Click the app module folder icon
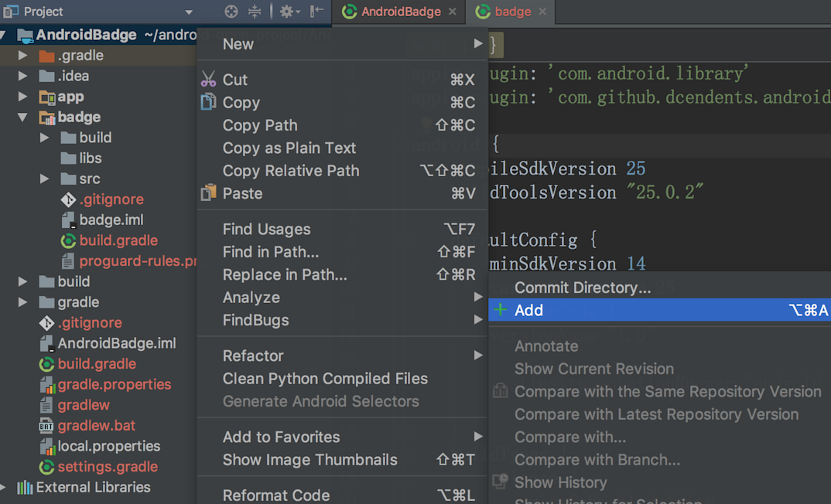The image size is (831, 504). pos(47,97)
